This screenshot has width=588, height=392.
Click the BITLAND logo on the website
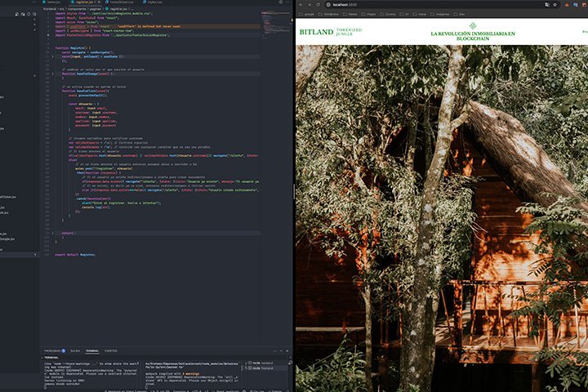316,32
